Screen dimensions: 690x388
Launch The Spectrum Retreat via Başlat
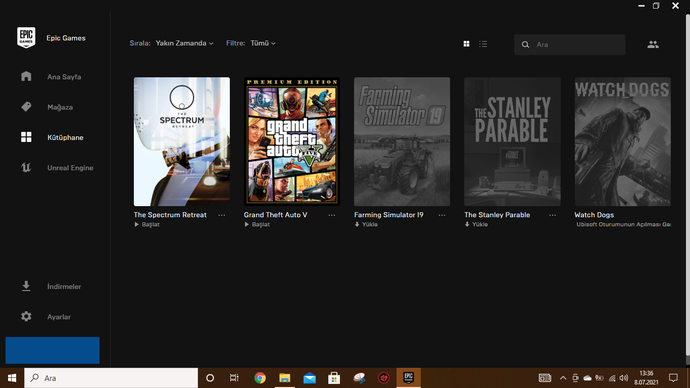[147, 224]
